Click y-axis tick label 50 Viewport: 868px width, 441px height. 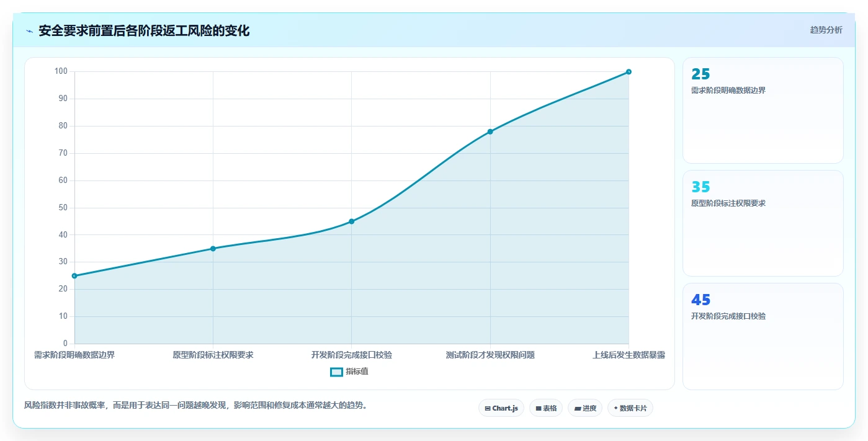(x=63, y=208)
